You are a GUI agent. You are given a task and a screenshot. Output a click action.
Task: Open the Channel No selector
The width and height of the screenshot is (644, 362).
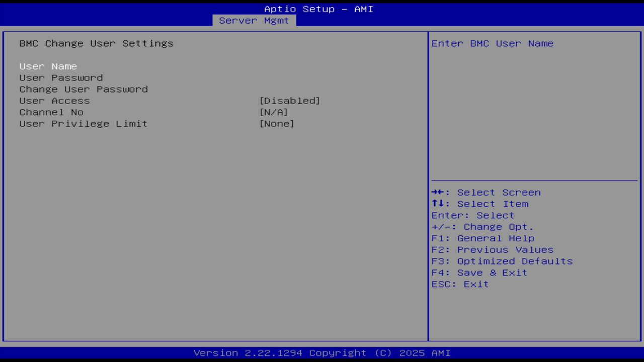(51, 112)
